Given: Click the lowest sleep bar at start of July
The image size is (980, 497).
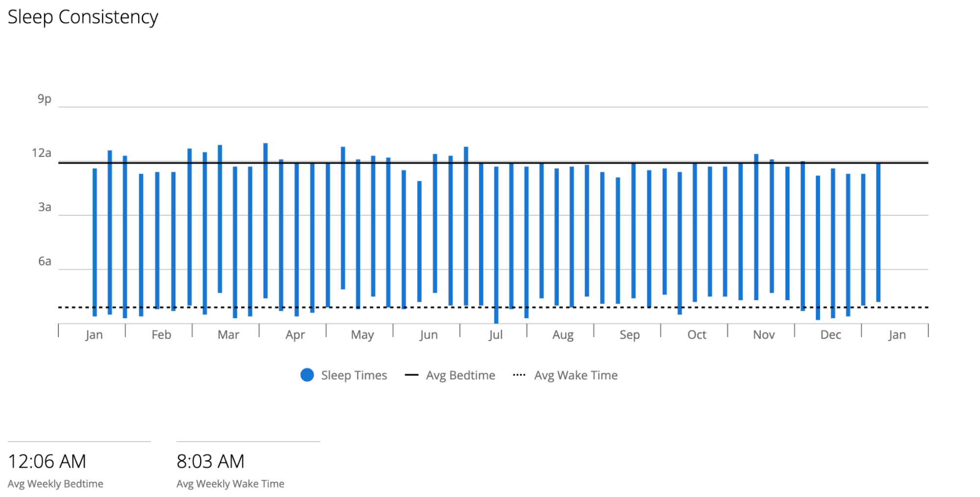Looking at the screenshot, I should pos(496,245).
